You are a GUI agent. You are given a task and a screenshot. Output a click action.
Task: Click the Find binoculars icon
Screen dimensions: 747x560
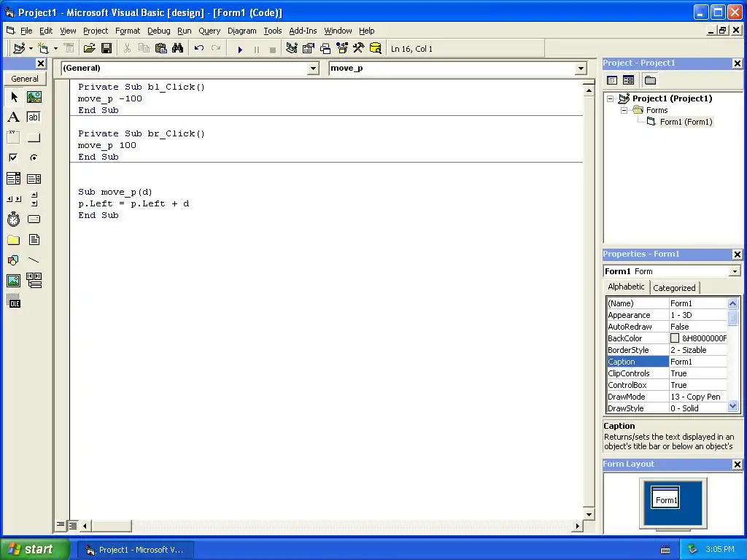pos(178,49)
